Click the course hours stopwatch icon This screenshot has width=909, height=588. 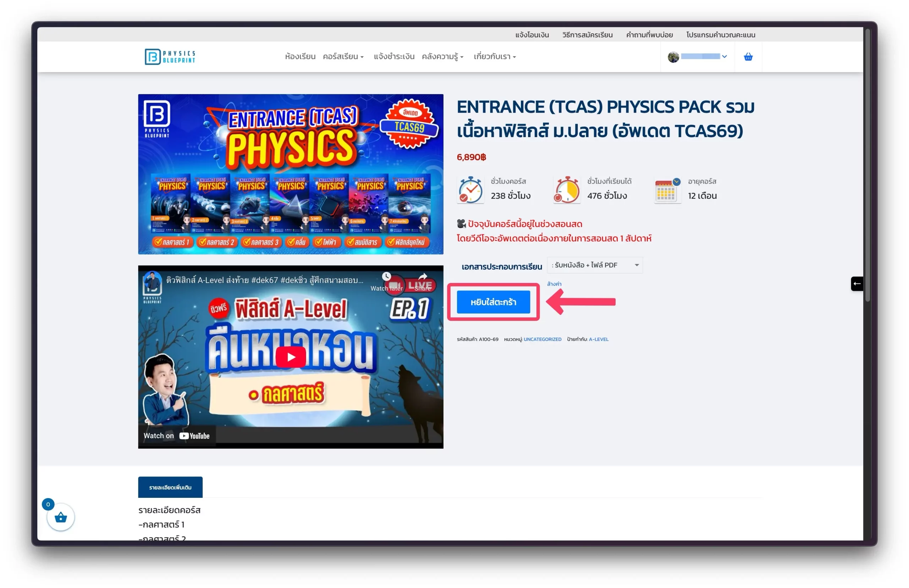470,190
